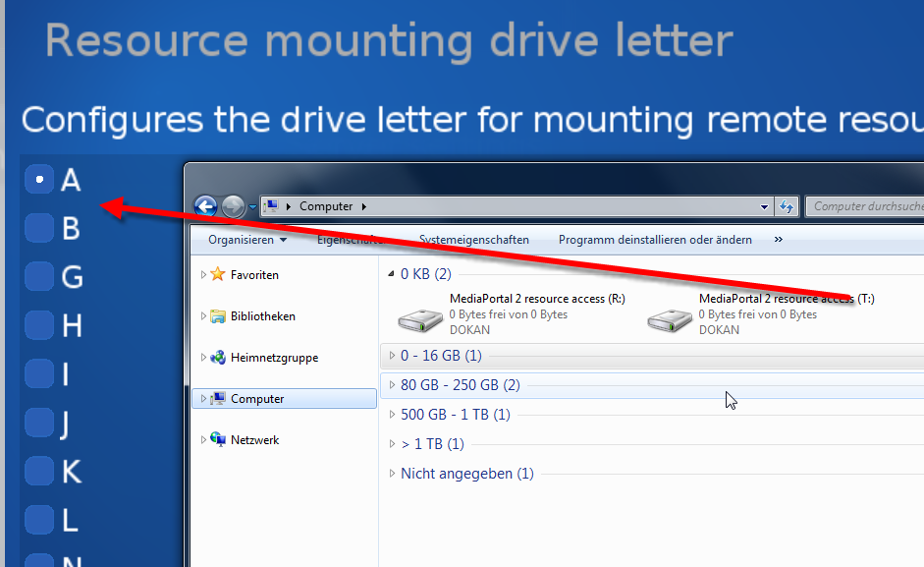
Task: Expand the Favoriten tree node
Action: tap(203, 274)
